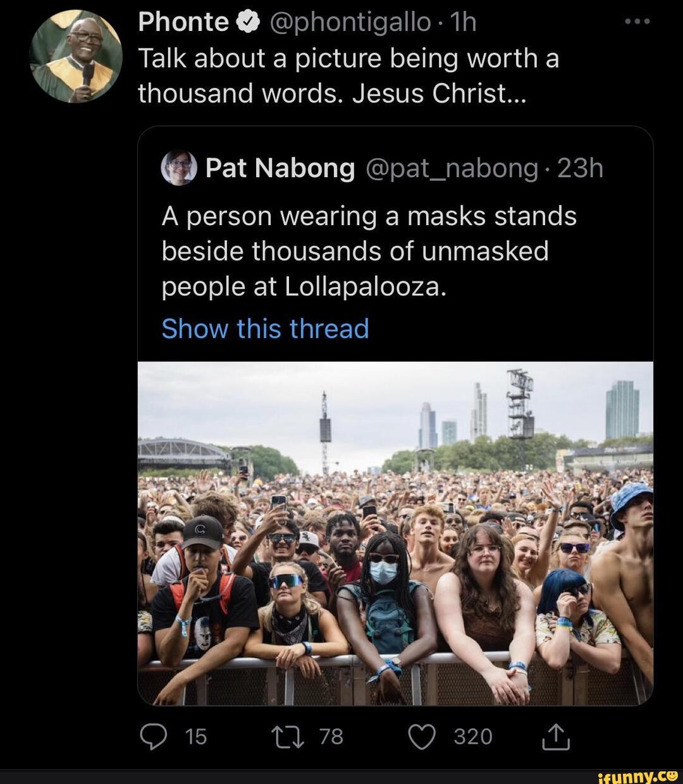Click the 23h quoted tweet timestamp
Image resolution: width=683 pixels, height=784 pixels.
[x=581, y=169]
